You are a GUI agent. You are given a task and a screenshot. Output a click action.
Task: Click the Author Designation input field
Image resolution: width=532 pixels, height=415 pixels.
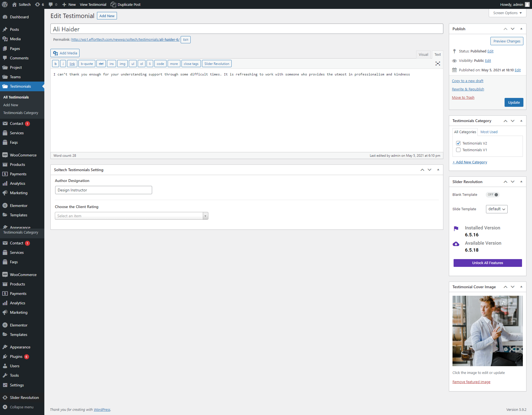(103, 190)
